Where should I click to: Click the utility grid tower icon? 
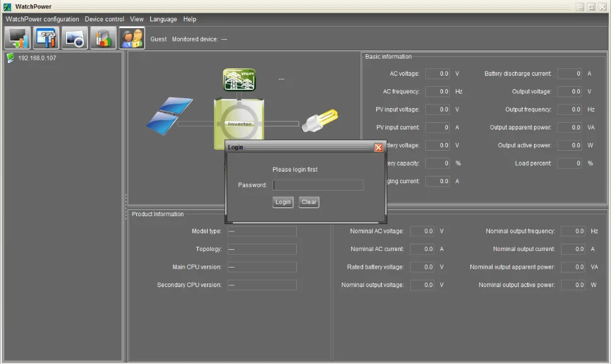[239, 79]
